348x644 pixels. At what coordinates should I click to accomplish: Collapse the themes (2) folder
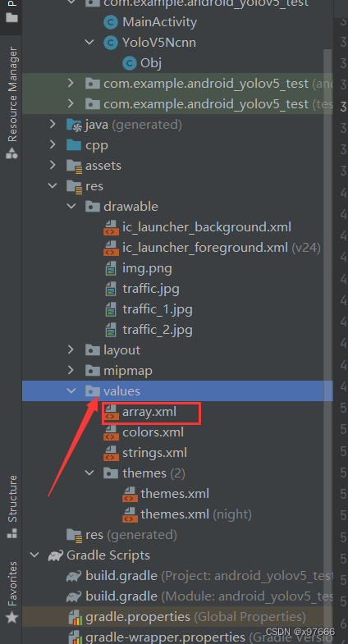89,473
